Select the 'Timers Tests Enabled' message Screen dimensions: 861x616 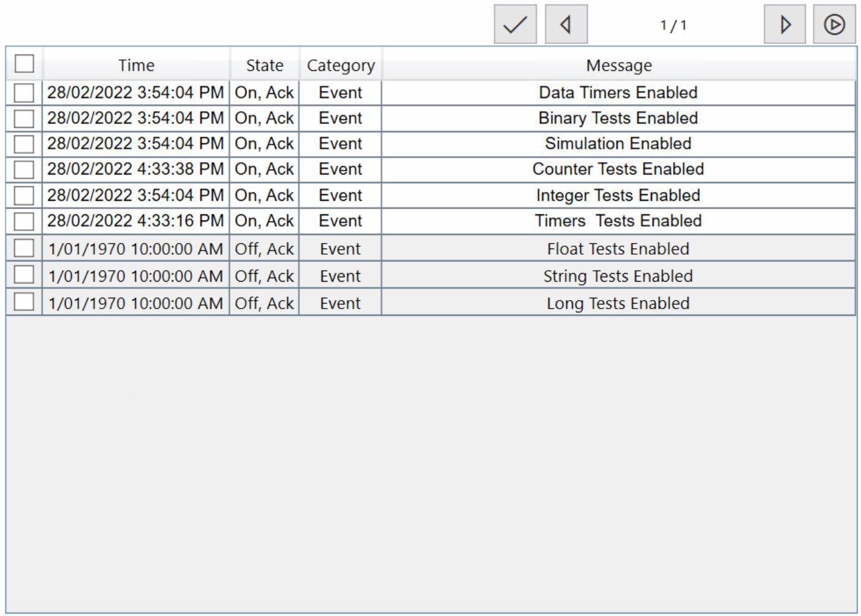click(x=618, y=220)
